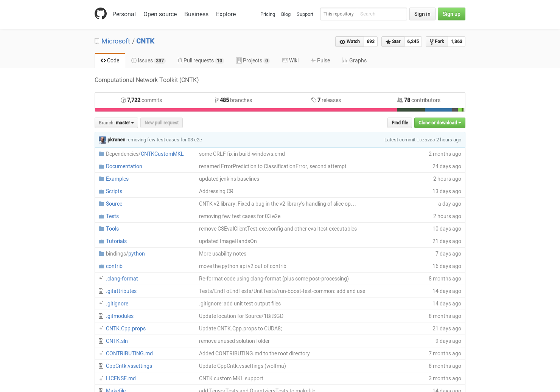Click the branches icon
The height and width of the screenshot is (392, 560).
tap(216, 100)
